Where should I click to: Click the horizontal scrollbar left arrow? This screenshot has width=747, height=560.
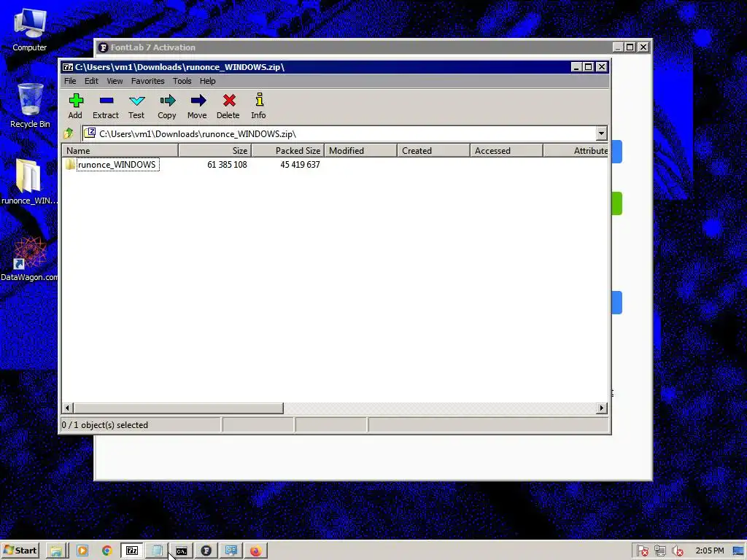67,408
